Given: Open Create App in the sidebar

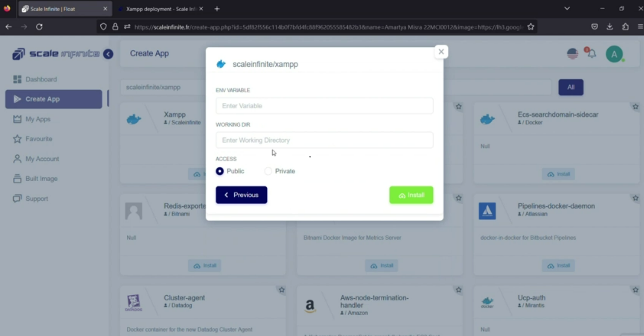Looking at the screenshot, I should pos(54,99).
